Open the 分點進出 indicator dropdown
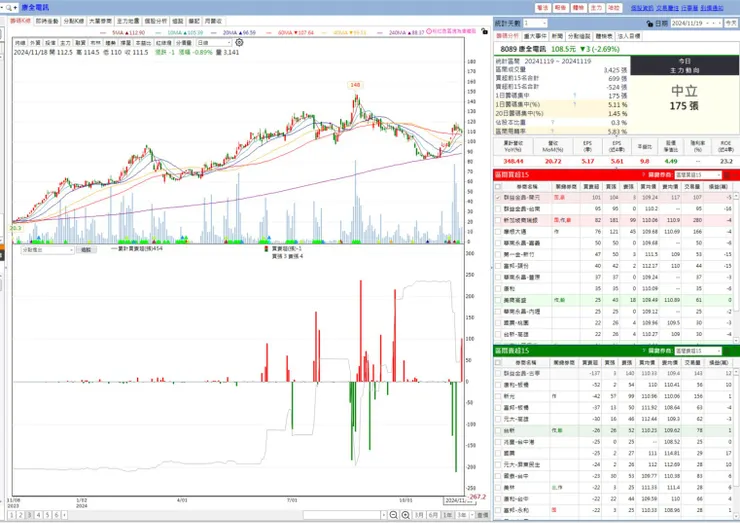740x523 pixels. [71, 250]
